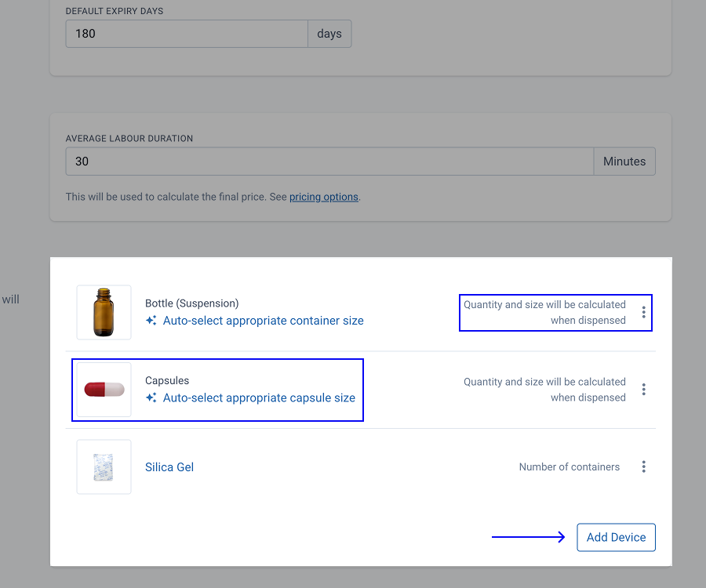Select Auto-select appropriate container size
This screenshot has width=706, height=588.
(x=264, y=320)
